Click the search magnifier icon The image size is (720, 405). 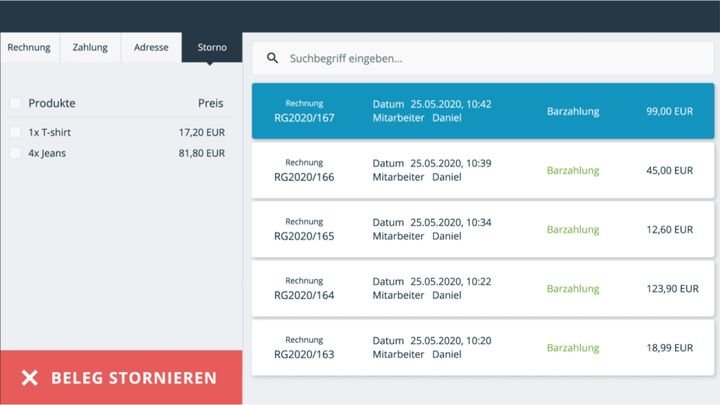272,58
